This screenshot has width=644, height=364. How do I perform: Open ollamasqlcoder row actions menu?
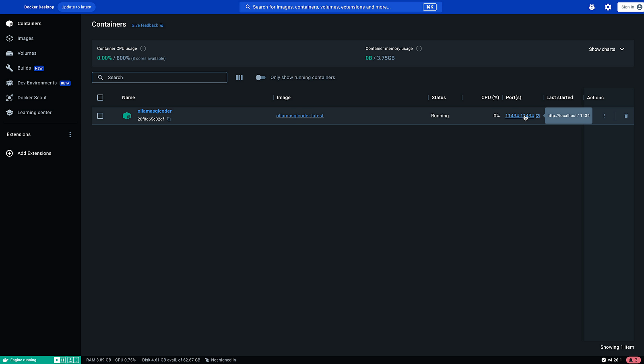click(x=604, y=116)
